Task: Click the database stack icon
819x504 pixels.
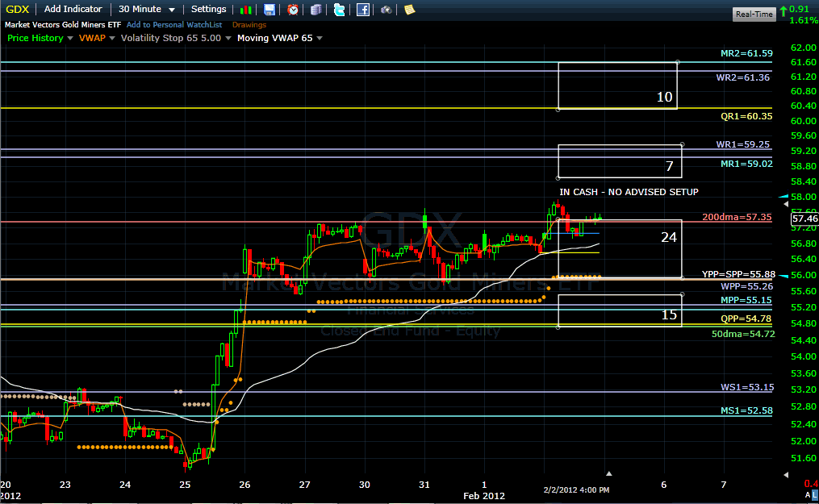Action: click(x=316, y=10)
